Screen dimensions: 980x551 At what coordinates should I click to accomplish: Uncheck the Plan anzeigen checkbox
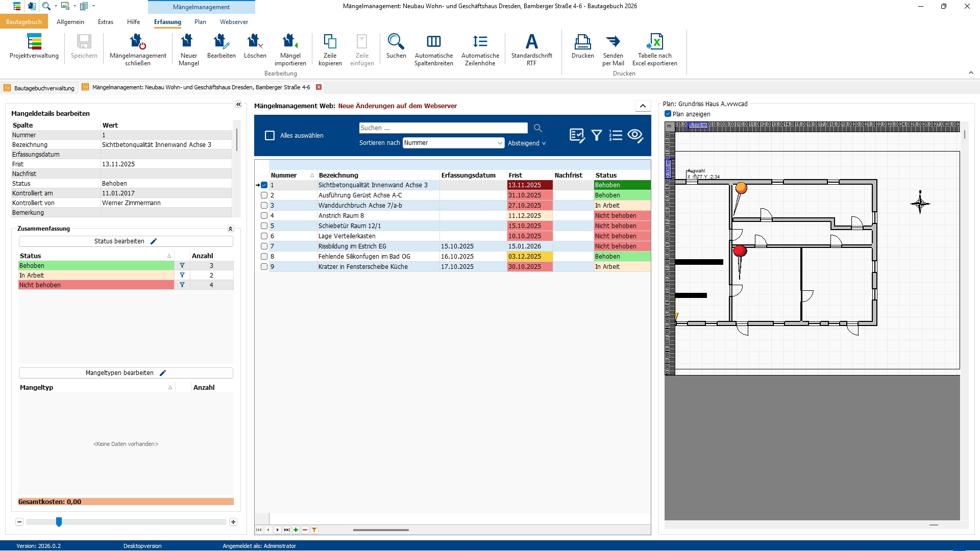pos(668,114)
